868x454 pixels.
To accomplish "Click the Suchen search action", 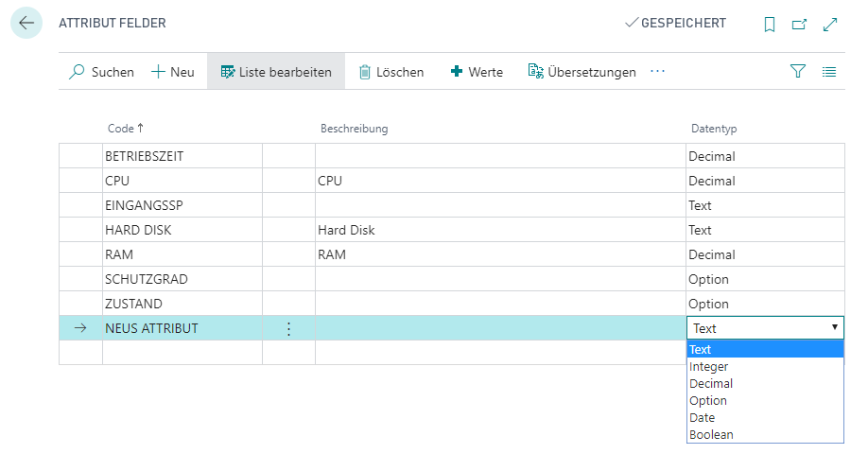I will click(x=101, y=72).
